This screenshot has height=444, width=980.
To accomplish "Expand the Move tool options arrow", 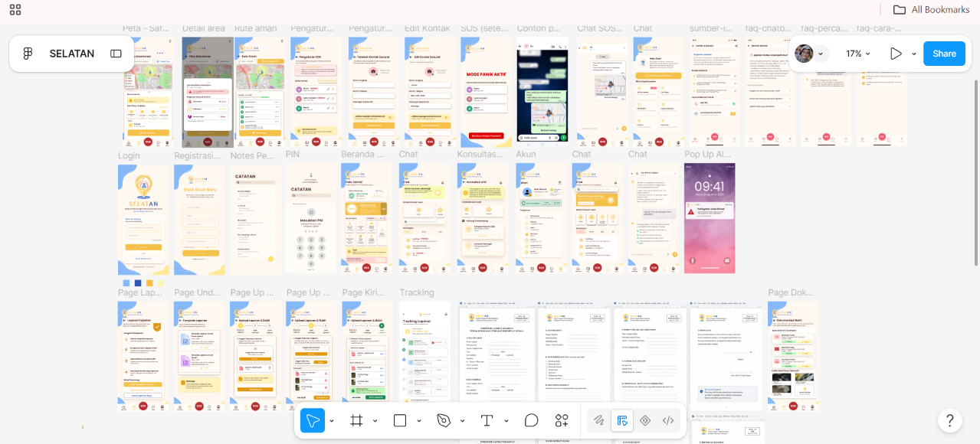I will tap(332, 421).
